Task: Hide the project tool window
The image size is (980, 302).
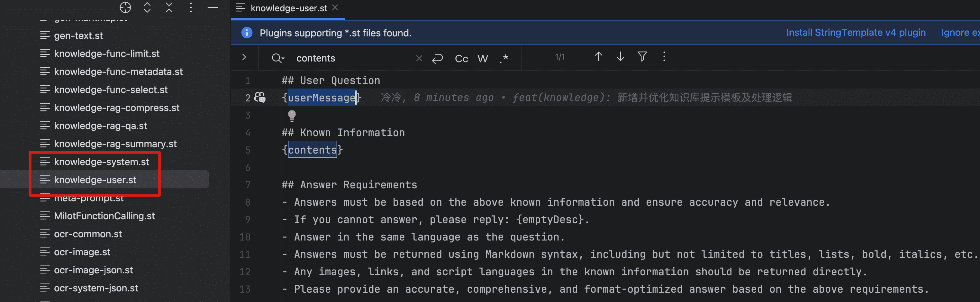Action: [213, 7]
